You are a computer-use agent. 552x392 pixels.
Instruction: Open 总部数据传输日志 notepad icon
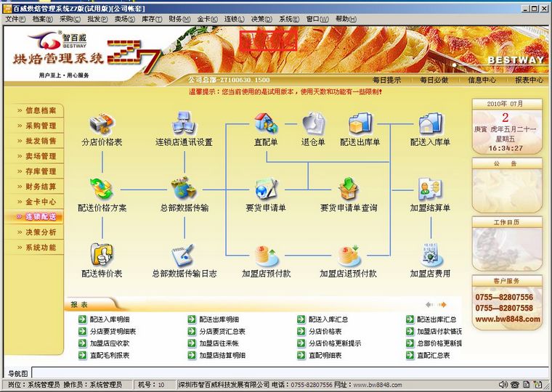tap(183, 255)
